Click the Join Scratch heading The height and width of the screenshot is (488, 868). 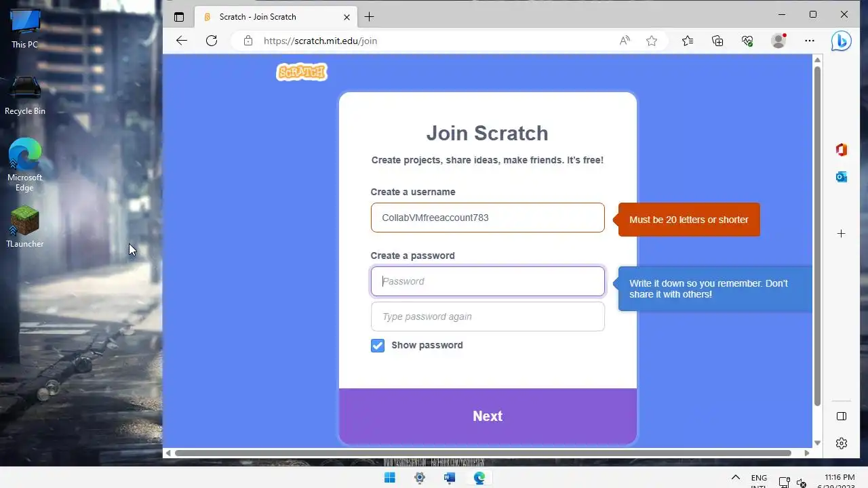tap(488, 133)
